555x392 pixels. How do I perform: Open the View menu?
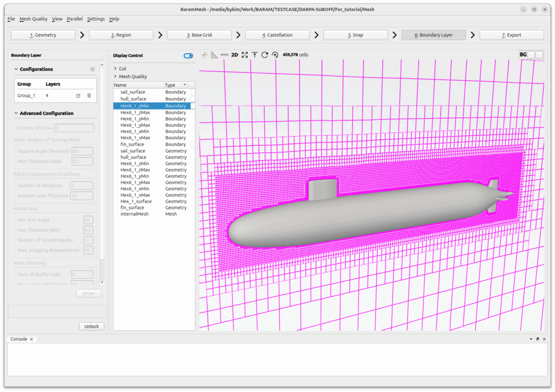tap(57, 19)
